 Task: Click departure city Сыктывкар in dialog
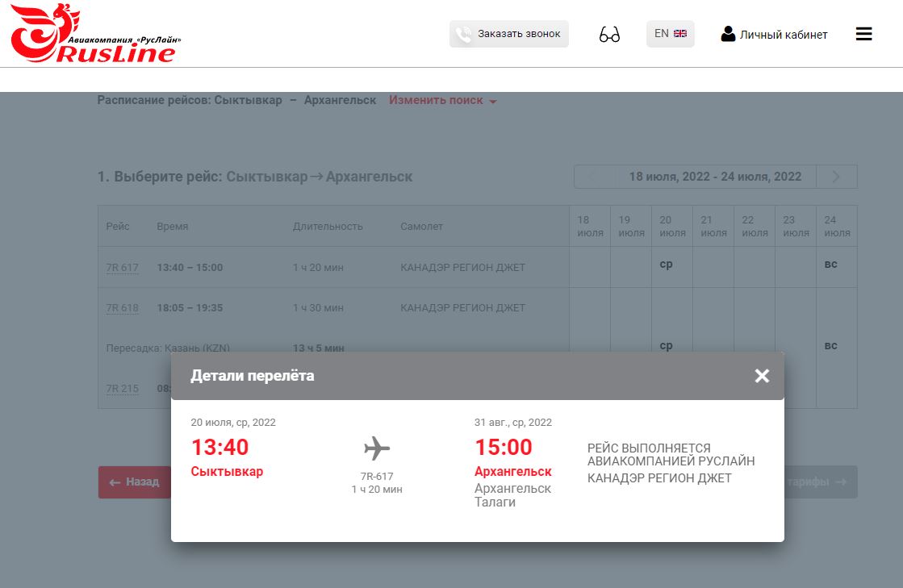(x=227, y=471)
